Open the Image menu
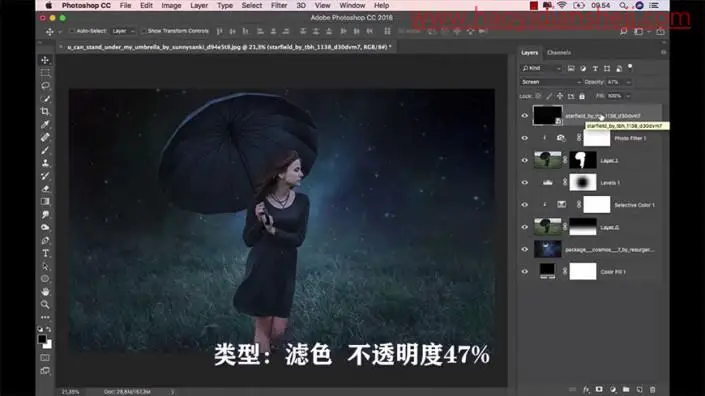This screenshot has height=396, width=705. pyautogui.click(x=171, y=5)
